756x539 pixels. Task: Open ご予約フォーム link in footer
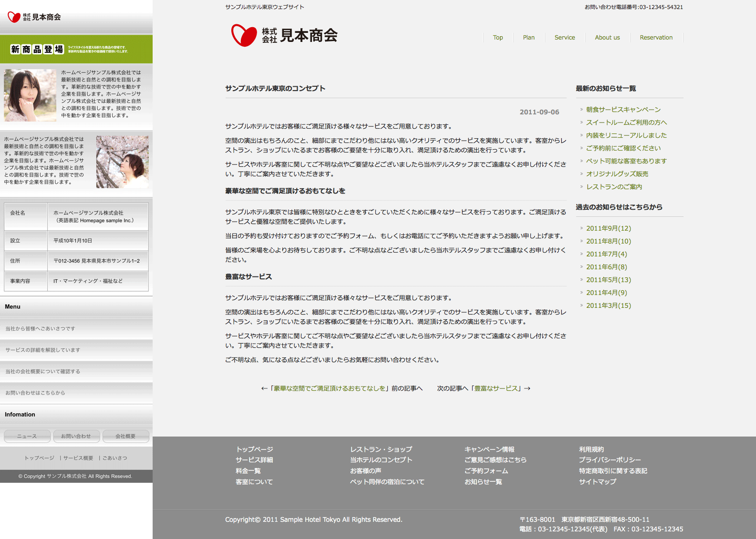(486, 471)
